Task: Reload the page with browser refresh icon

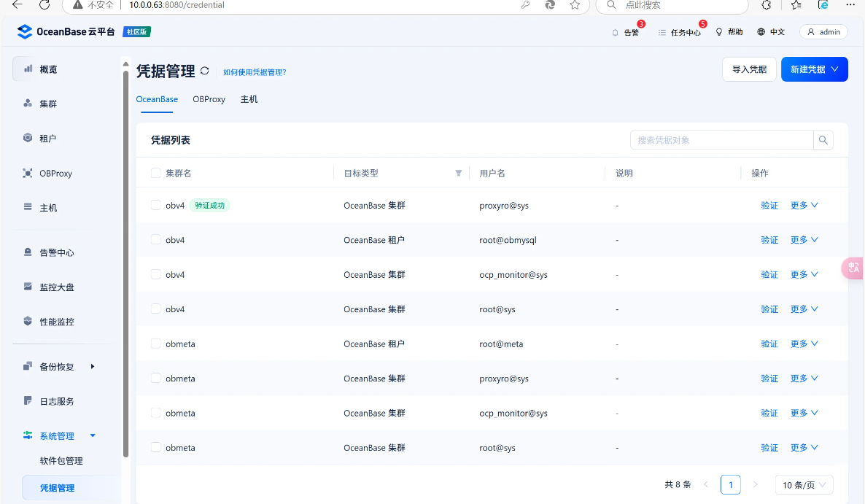Action: click(x=44, y=5)
